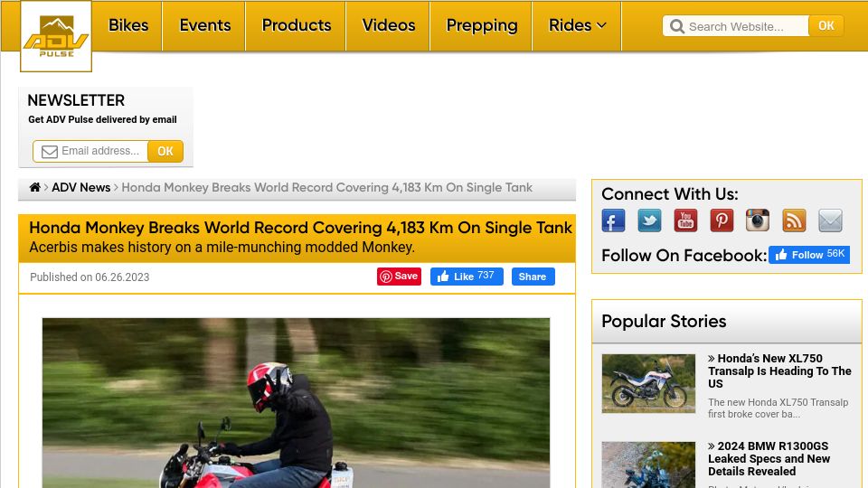The image size is (868, 488).
Task: Submit the website search OK button
Action: point(826,26)
